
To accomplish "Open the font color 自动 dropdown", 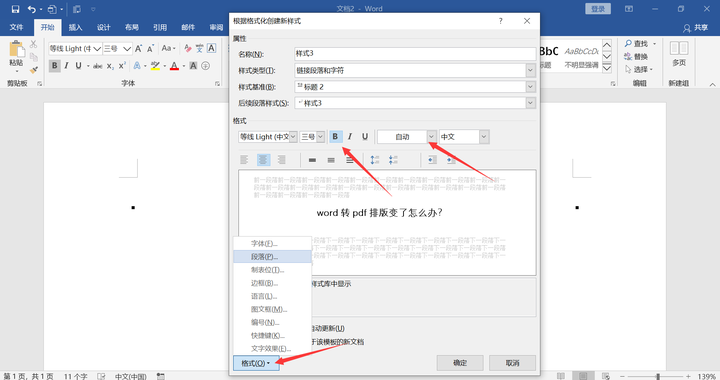I will point(431,136).
